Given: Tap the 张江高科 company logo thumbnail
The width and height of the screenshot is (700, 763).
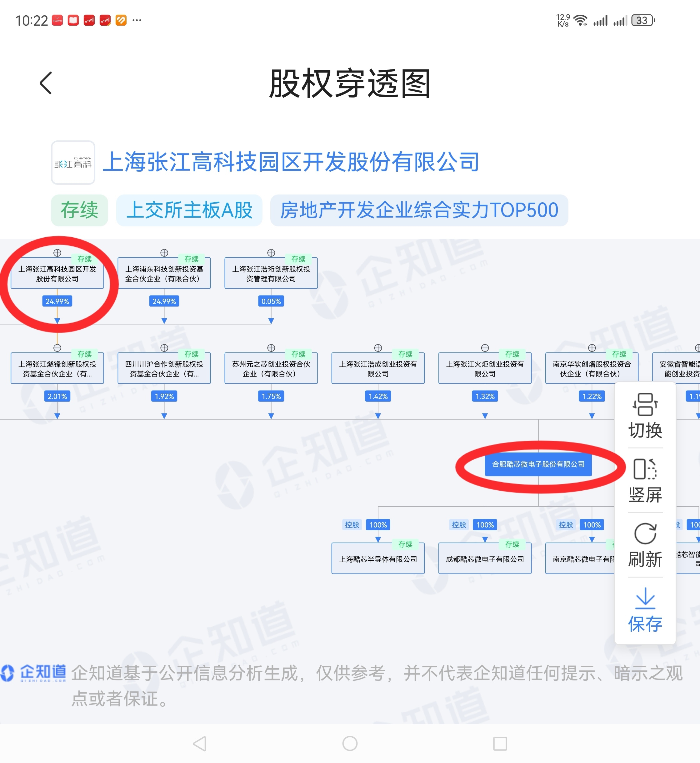Looking at the screenshot, I should [73, 163].
